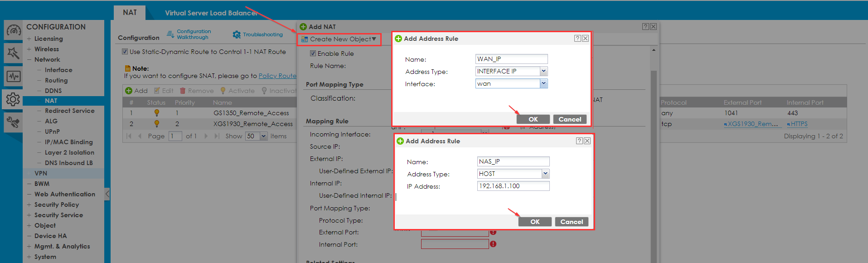Open the INTERFACE IP Address Type dropdown

pyautogui.click(x=543, y=71)
